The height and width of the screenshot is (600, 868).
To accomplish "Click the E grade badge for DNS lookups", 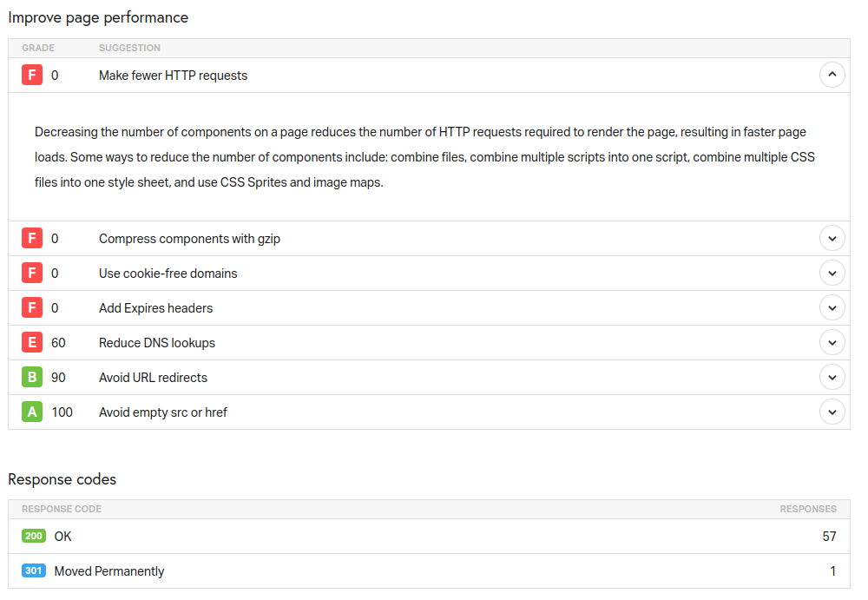I will click(x=32, y=342).
